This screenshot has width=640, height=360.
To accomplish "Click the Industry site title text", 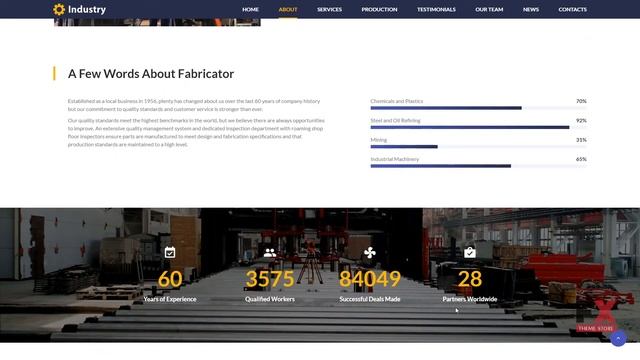I will 87,9.
